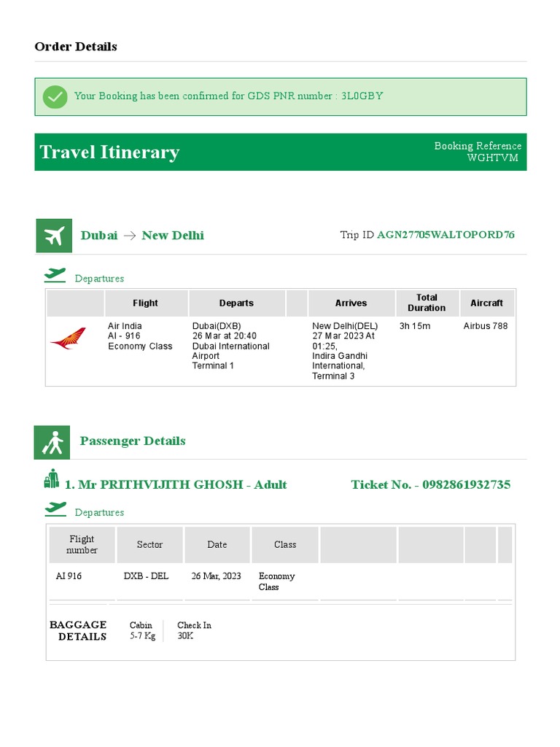Click the Travel Itinerary banner title
The height and width of the screenshot is (747, 560).
[109, 152]
